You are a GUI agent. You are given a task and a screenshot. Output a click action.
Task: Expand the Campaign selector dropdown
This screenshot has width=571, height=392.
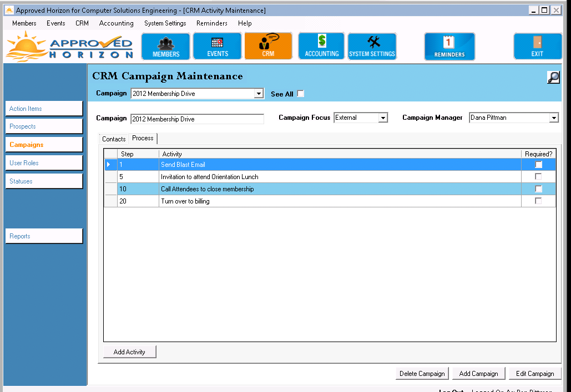[259, 94]
